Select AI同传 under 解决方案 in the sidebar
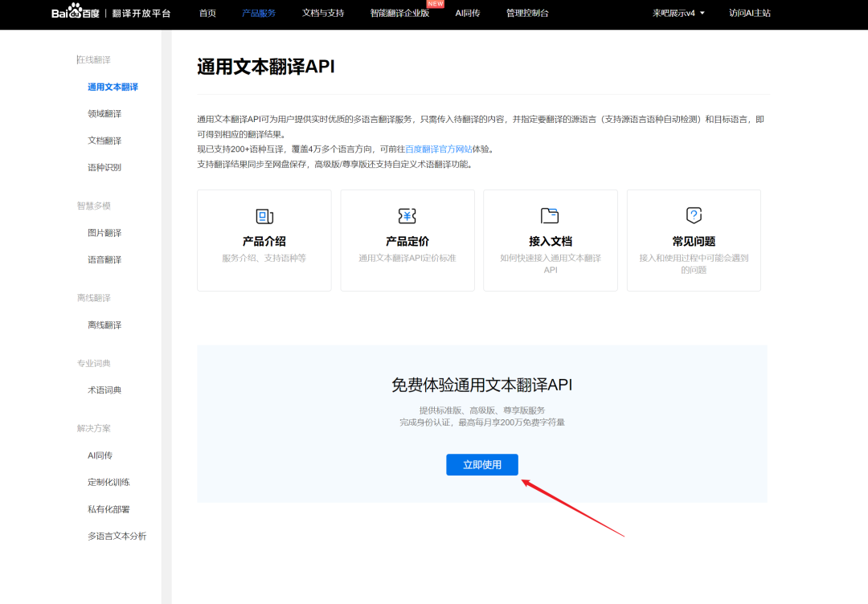Image resolution: width=868 pixels, height=604 pixels. tap(100, 455)
